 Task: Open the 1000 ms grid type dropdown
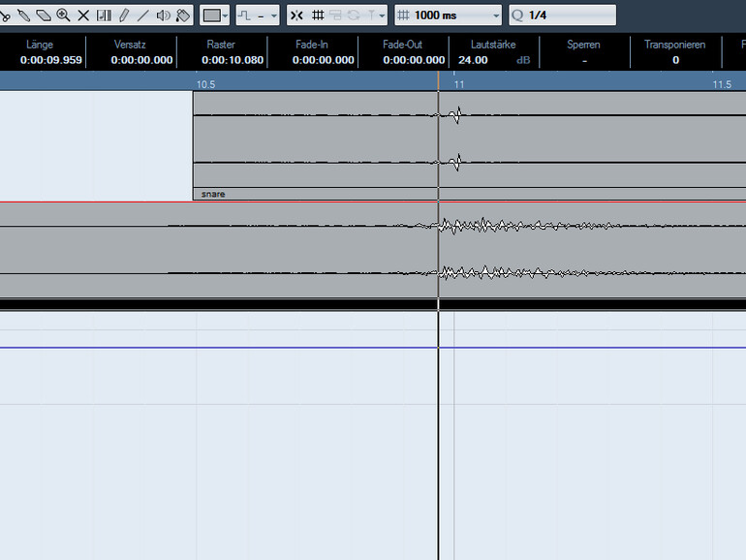coord(449,16)
